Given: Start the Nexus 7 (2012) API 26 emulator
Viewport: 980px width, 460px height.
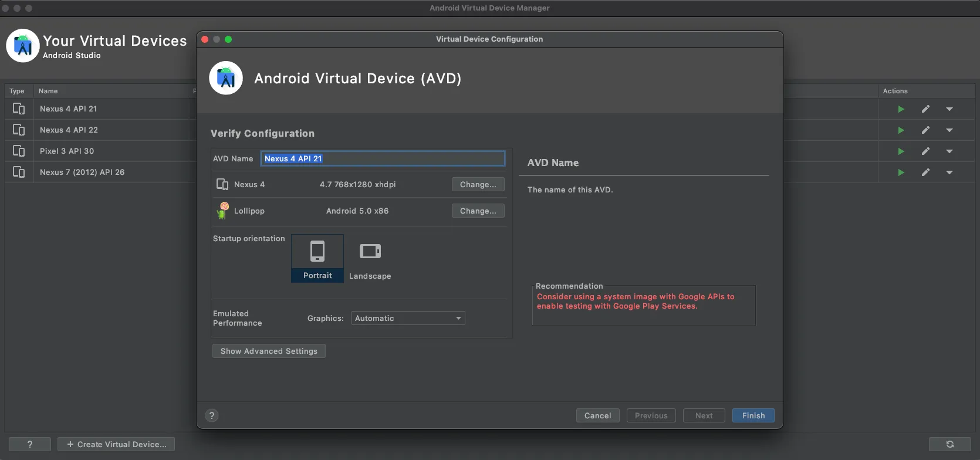Looking at the screenshot, I should (901, 172).
